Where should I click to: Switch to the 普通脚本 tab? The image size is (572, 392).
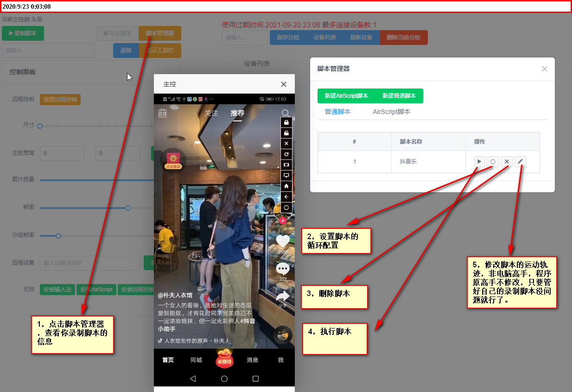337,112
